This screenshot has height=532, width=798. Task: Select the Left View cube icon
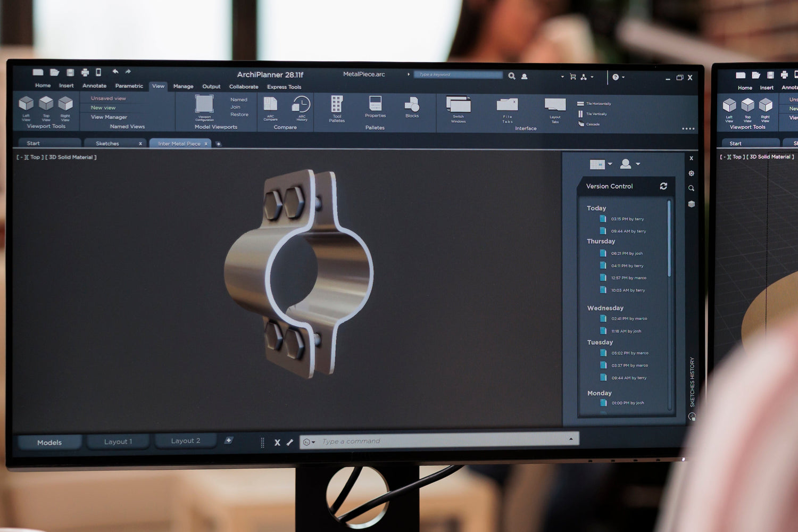click(x=26, y=103)
